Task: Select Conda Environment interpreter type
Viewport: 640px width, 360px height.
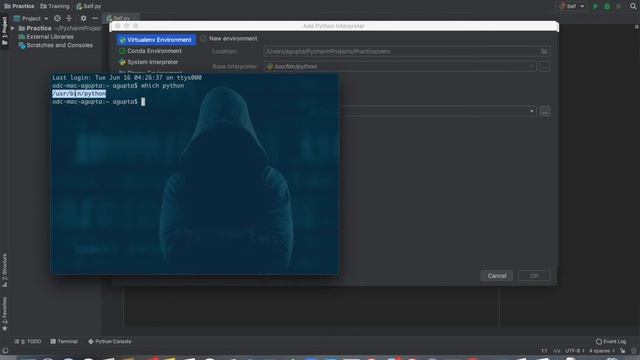Action: click(150, 51)
